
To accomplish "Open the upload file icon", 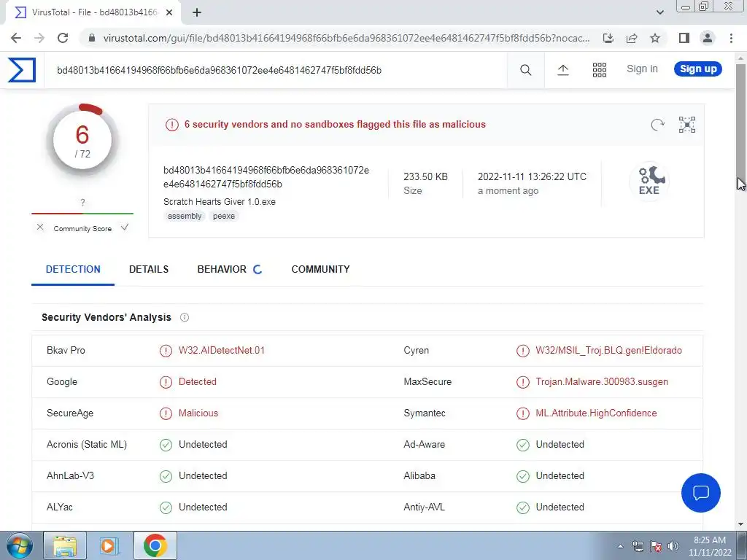I will click(562, 70).
